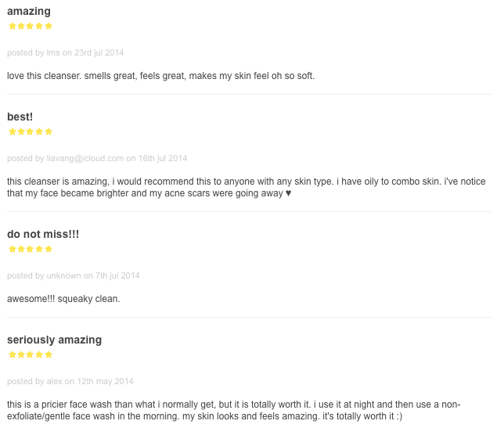The width and height of the screenshot is (504, 428).
Task: Click the star rating under "amazing" review
Action: click(31, 26)
